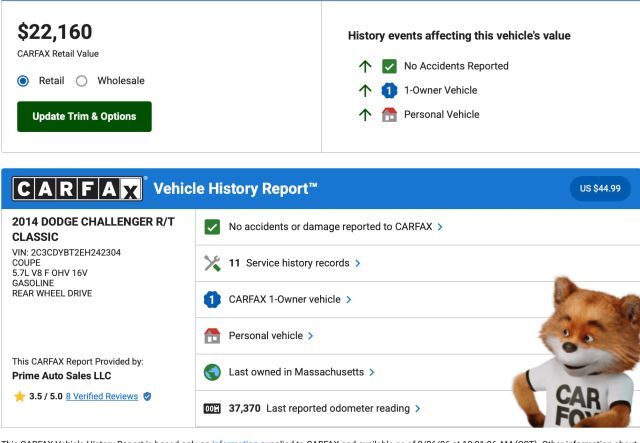Click the red house icon next to Personal Vehicle
Image resolution: width=640 pixels, height=443 pixels.
coord(389,114)
